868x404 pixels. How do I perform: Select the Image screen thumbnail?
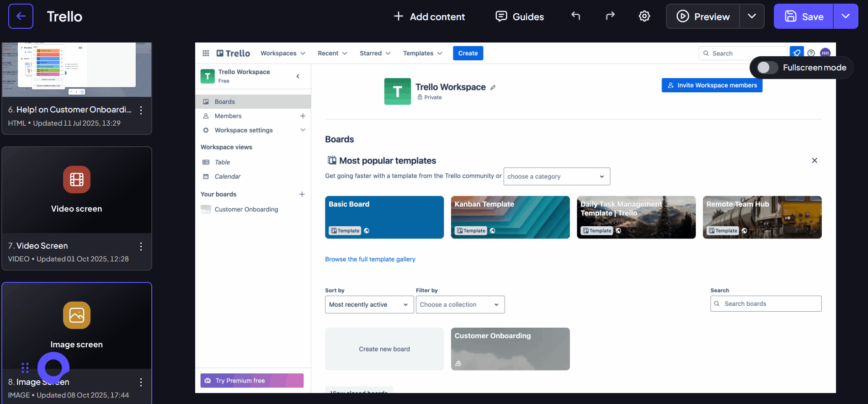(77, 326)
